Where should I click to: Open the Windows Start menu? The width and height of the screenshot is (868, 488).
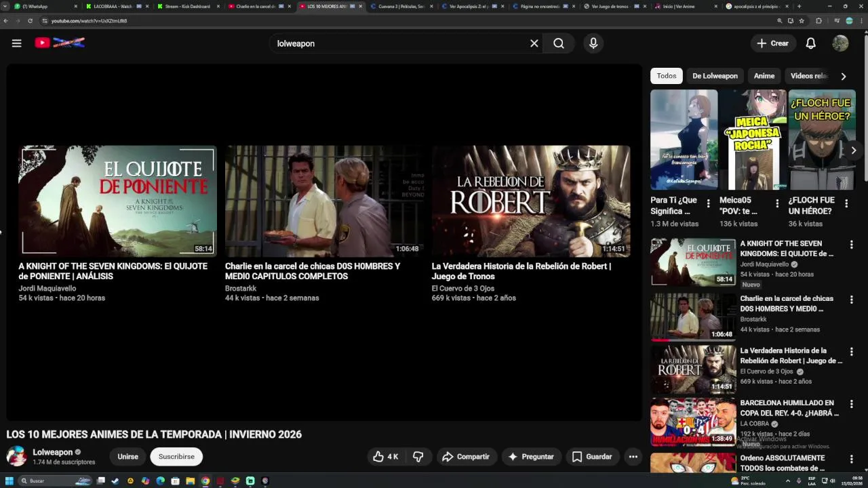tap(9, 481)
